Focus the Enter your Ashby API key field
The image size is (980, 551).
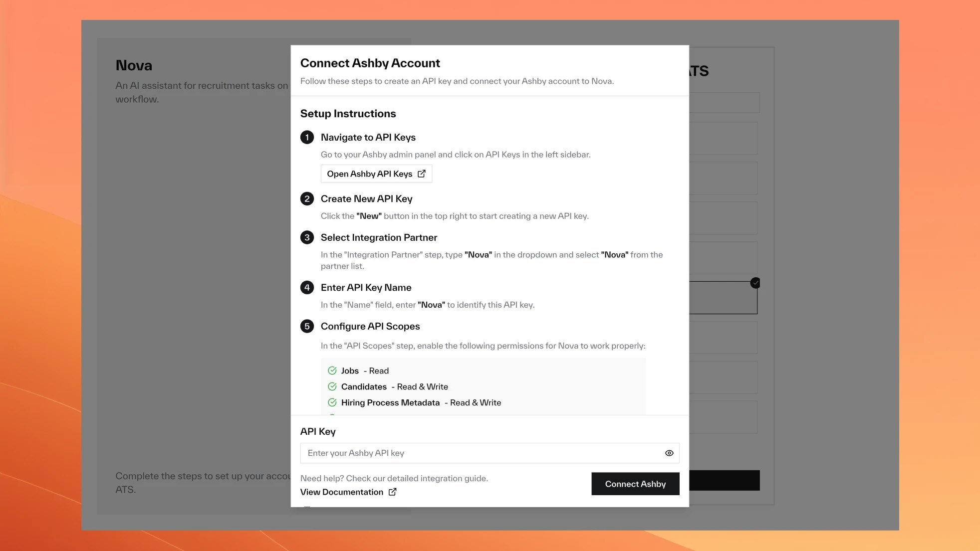point(479,453)
